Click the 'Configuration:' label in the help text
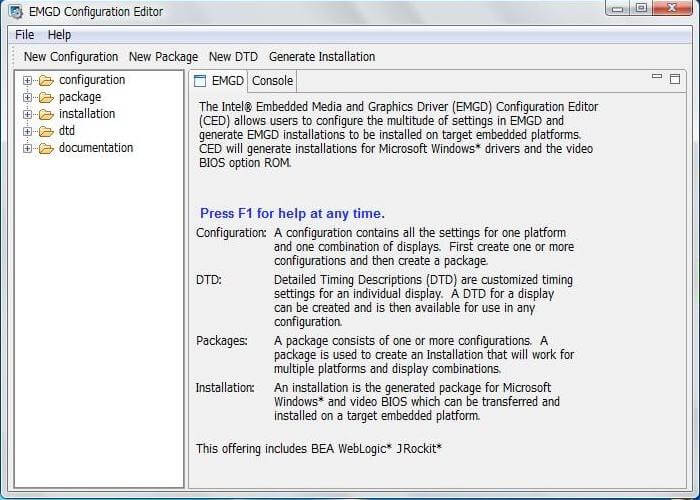 [231, 233]
